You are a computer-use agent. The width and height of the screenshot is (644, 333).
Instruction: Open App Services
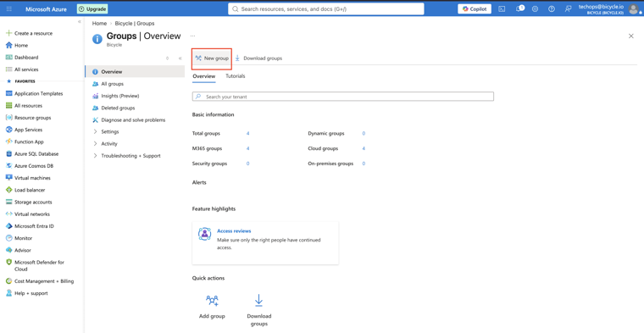click(24, 130)
